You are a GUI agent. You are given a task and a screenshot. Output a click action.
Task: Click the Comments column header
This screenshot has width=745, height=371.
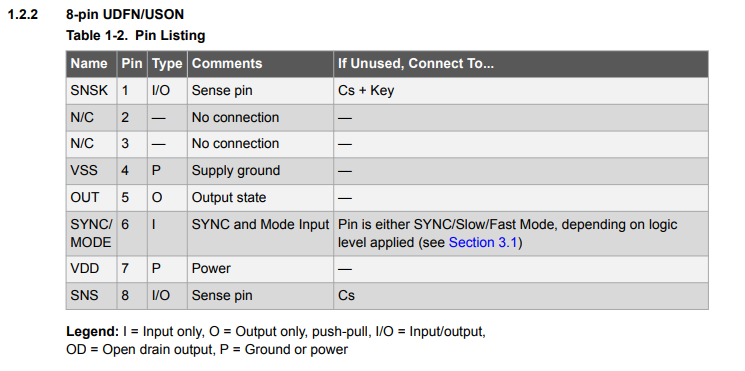[260, 64]
